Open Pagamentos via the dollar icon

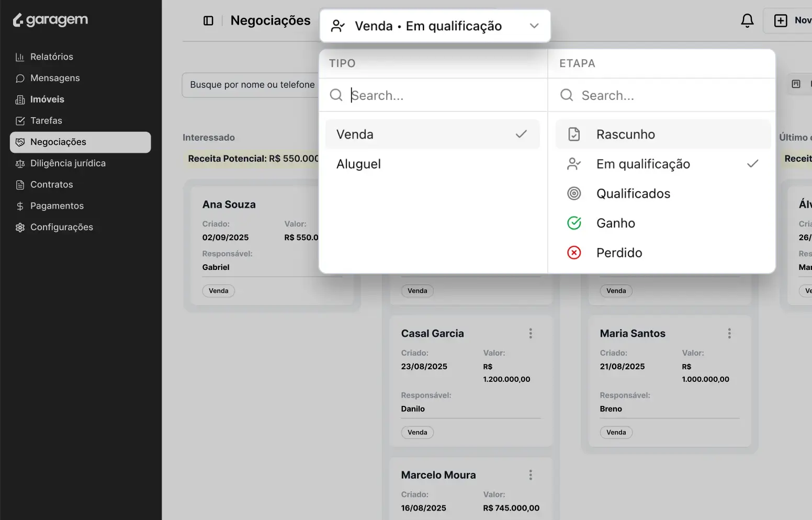[x=19, y=206]
